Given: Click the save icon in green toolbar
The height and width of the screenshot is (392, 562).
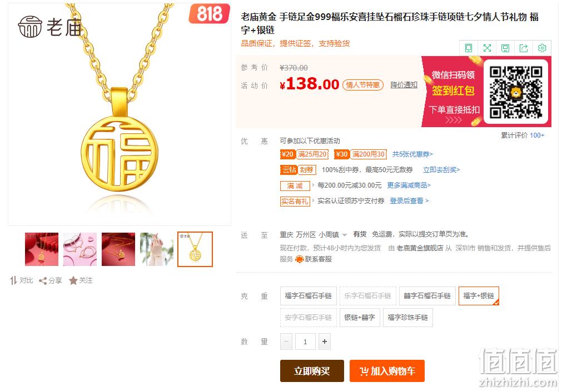Looking at the screenshot, I should (505, 48).
